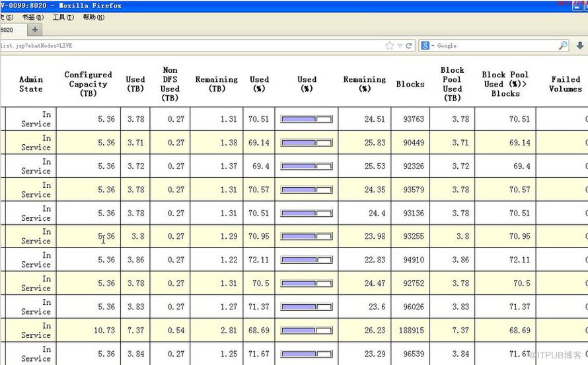588x365 pixels.
Task: Bookmark this page with the star icon
Action: coord(390,46)
